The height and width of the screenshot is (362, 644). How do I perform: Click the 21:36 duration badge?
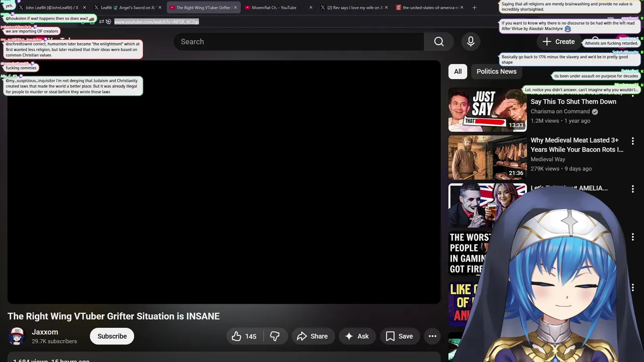click(516, 173)
